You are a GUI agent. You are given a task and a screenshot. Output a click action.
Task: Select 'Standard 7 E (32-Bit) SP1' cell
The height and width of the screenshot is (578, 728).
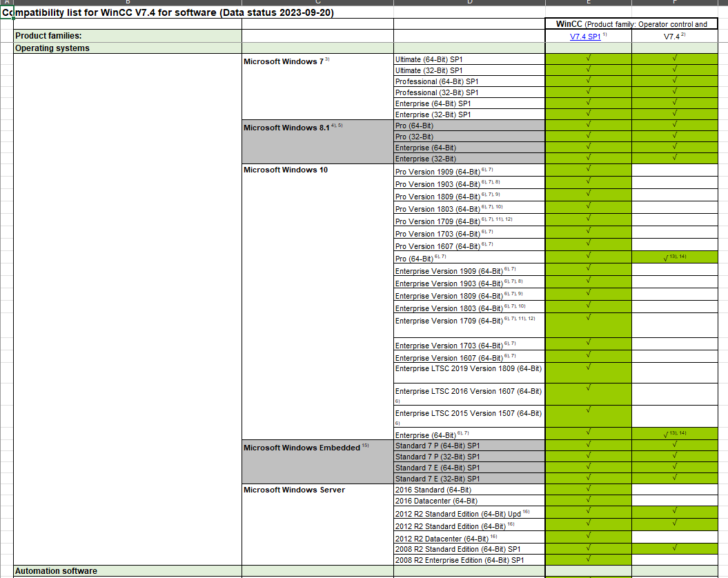click(469, 479)
